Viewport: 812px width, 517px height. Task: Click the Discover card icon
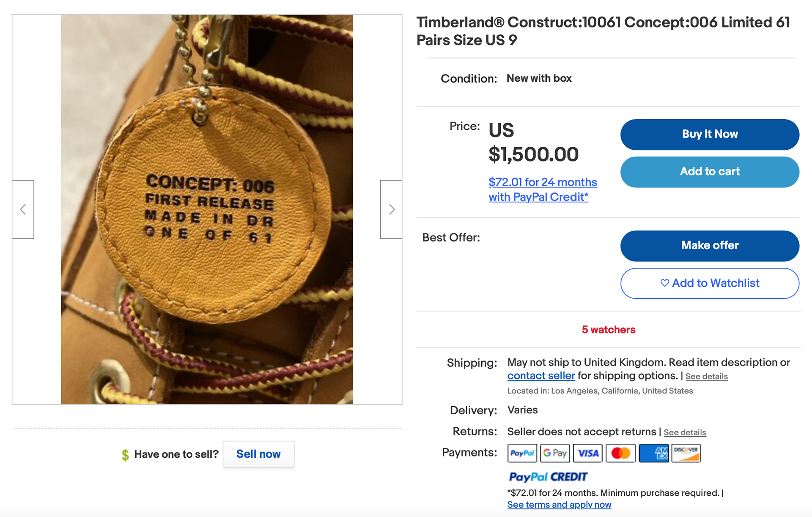pos(686,453)
